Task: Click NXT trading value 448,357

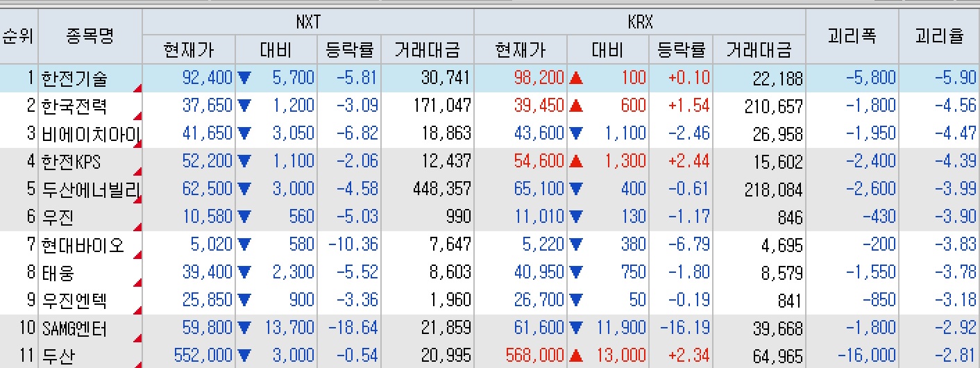Action: point(441,190)
